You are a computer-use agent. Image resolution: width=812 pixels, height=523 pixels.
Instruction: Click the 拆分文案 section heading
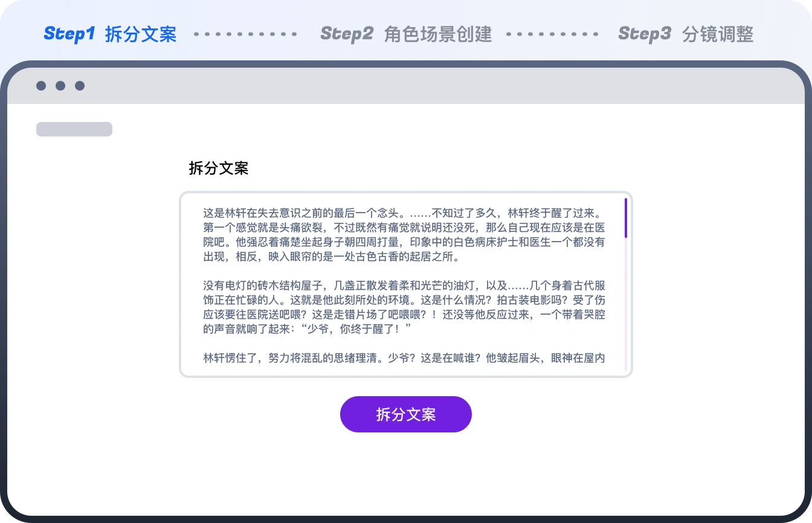(x=219, y=169)
